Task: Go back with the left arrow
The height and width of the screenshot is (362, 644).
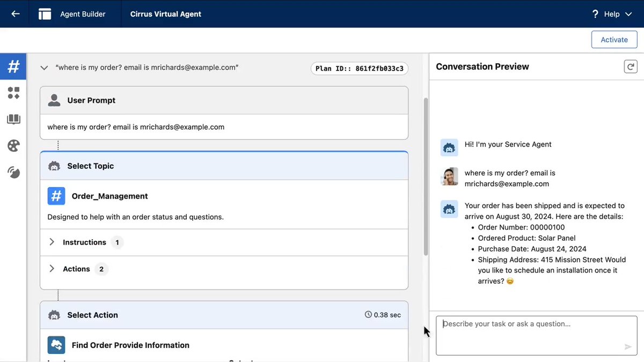Action: click(x=16, y=14)
